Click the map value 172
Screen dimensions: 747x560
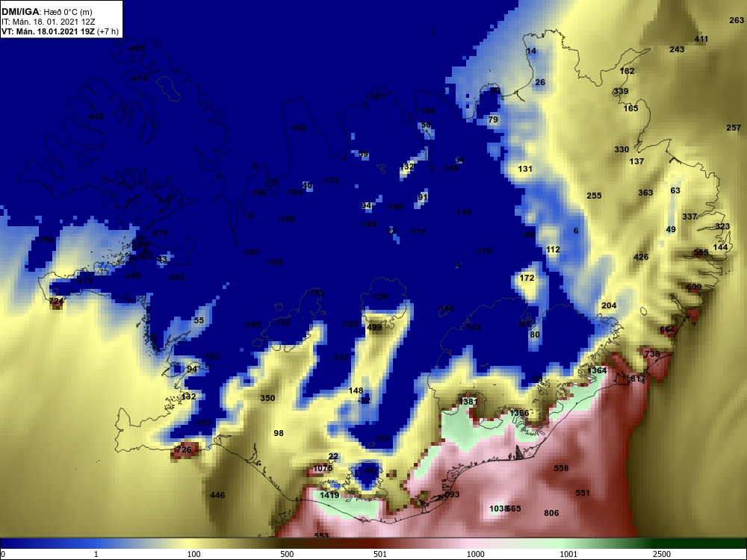pos(527,278)
